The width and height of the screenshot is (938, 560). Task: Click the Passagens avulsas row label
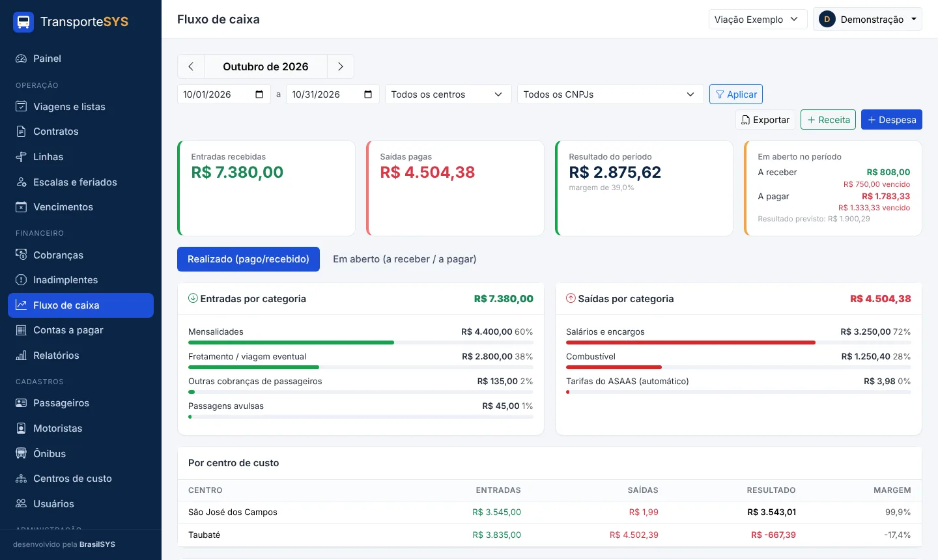(x=226, y=406)
